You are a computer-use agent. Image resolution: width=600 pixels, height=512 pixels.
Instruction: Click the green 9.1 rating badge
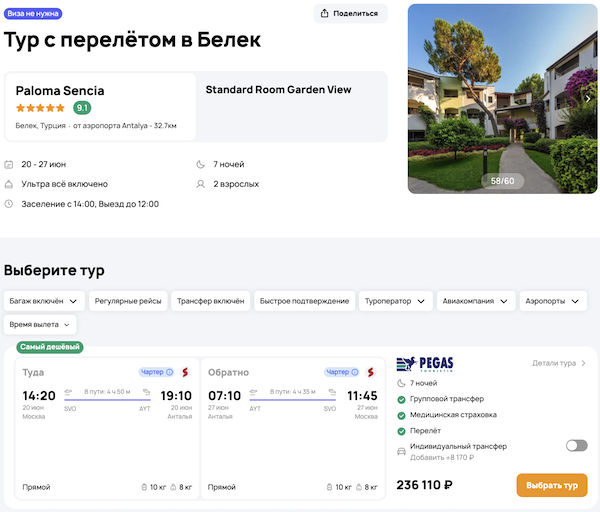(82, 108)
